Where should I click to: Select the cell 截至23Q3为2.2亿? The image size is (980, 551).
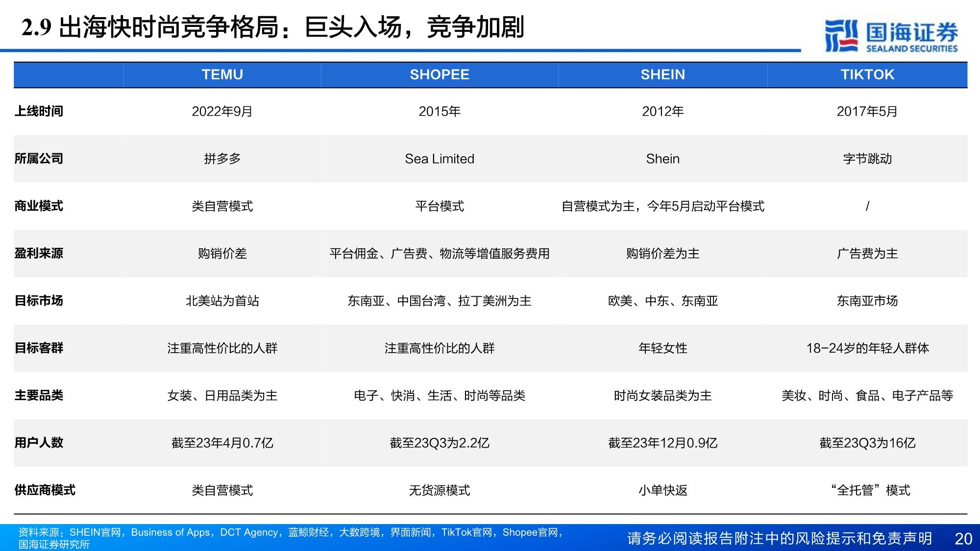click(x=440, y=443)
